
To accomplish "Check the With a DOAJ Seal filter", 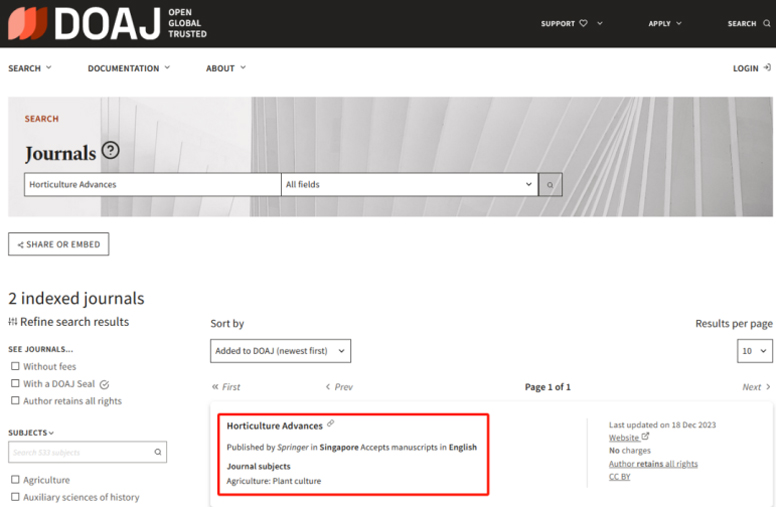I will coord(15,384).
